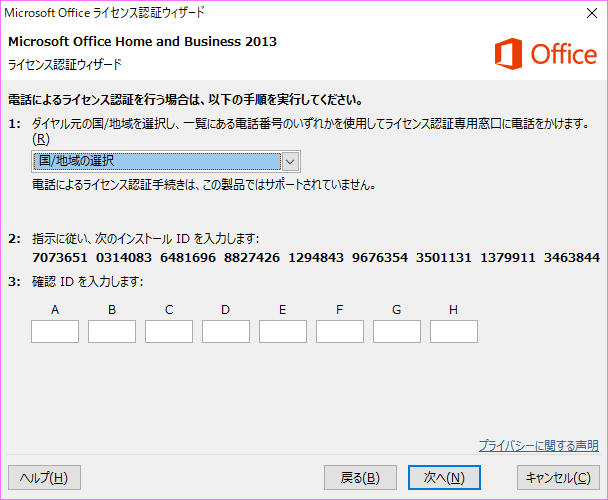Click installation ID group 9676354
608x500 pixels.
click(380, 258)
